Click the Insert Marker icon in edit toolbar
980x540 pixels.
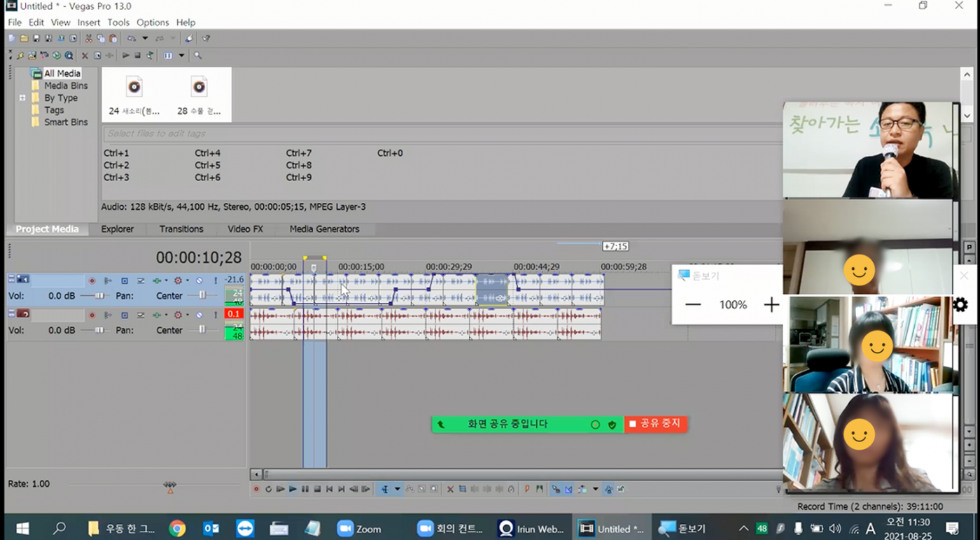[527, 489]
